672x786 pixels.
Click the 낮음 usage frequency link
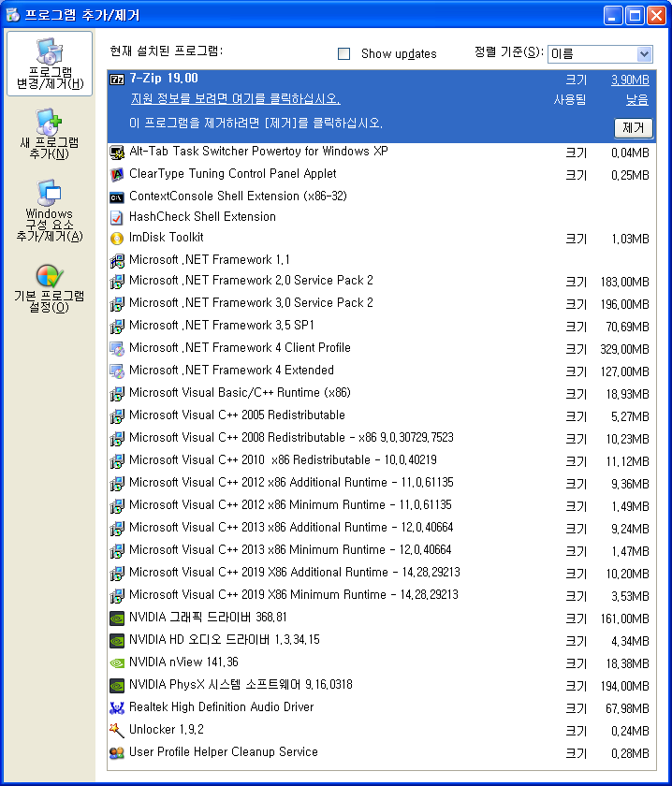click(x=636, y=100)
